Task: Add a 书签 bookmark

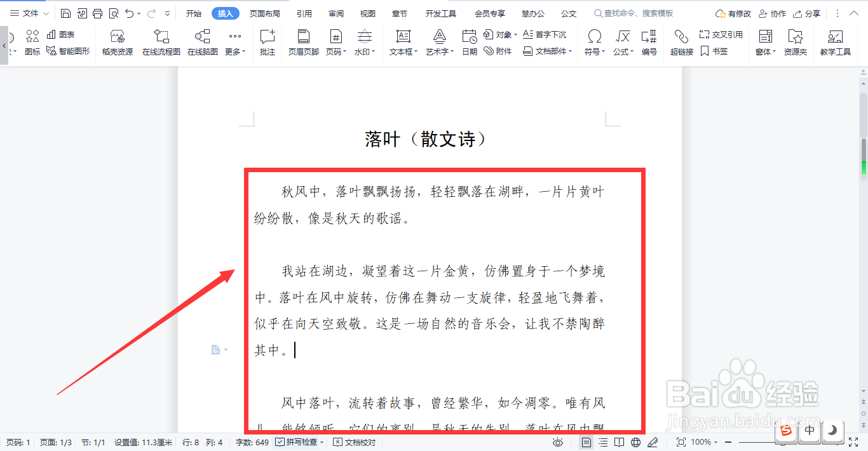Action: pos(714,51)
